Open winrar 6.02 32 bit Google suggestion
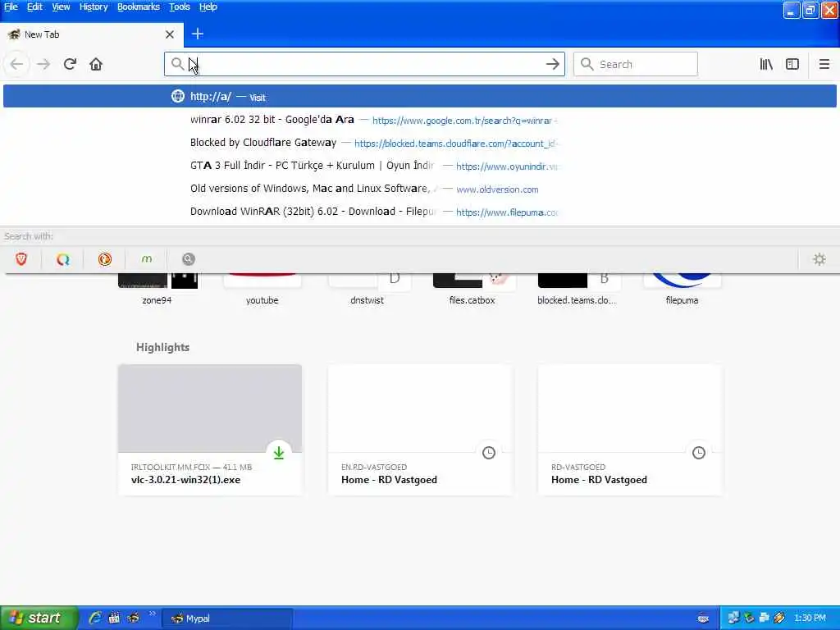Viewport: 840px width, 630px height. click(x=419, y=120)
